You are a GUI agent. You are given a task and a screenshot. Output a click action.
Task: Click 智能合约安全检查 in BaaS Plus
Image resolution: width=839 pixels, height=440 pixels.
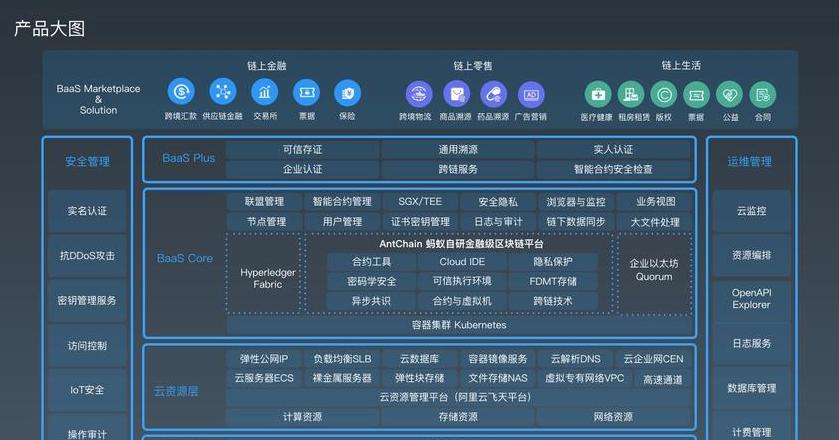tap(613, 169)
